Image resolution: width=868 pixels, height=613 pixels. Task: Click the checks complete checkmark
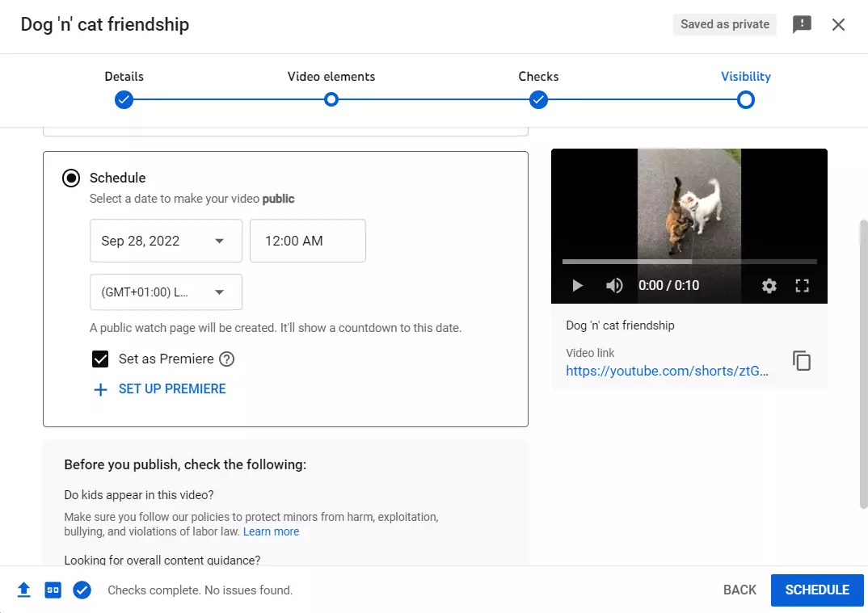pos(82,590)
